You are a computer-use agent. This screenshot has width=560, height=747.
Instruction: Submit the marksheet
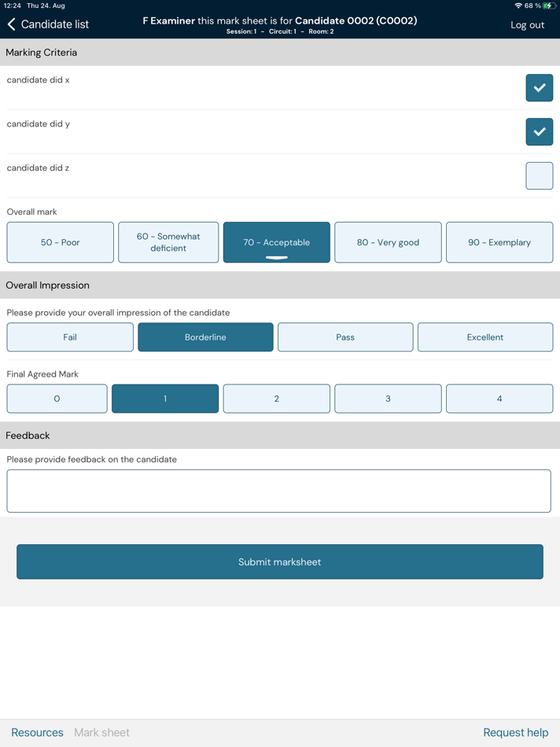click(280, 561)
